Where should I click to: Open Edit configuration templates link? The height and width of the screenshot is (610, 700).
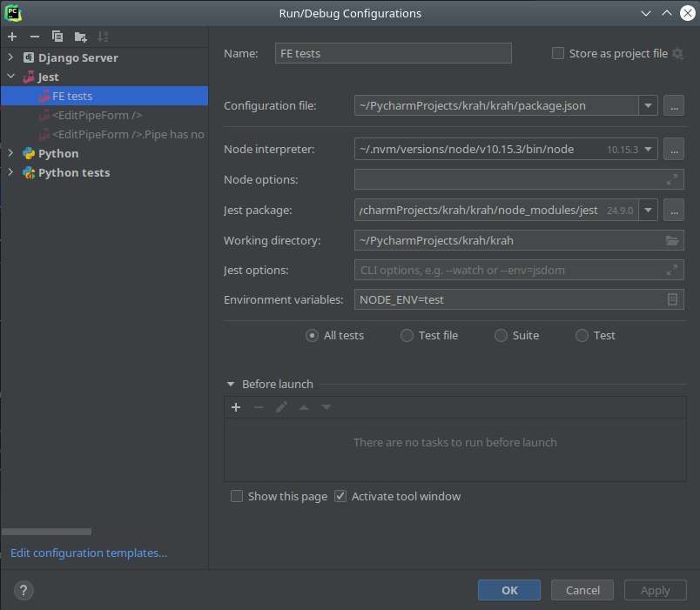[x=89, y=553]
